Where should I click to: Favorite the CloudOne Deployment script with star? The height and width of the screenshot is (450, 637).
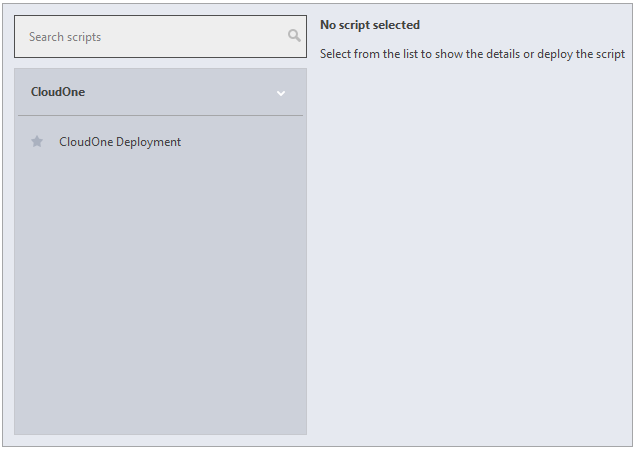37,142
